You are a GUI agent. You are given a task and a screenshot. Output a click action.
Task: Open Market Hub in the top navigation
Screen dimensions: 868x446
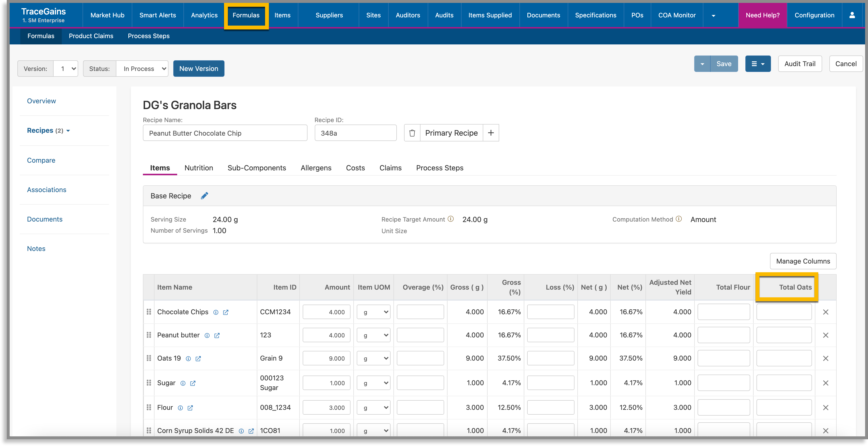pyautogui.click(x=107, y=15)
